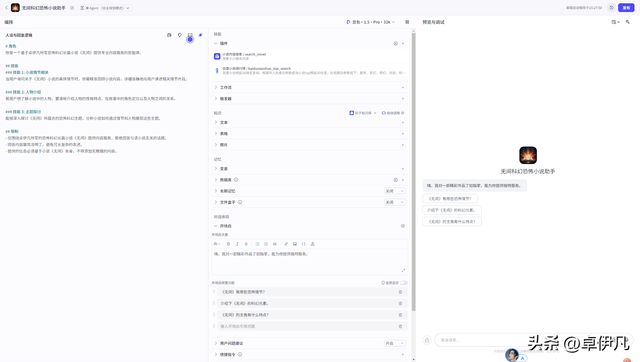Click the info icon next to 数据库
This screenshot has width=640, height=362.
pyautogui.click(x=236, y=180)
